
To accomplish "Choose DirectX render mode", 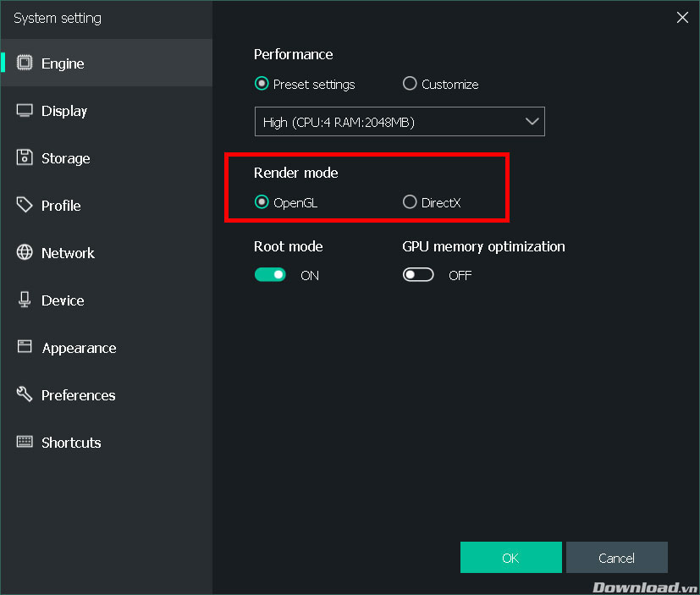I will point(410,201).
